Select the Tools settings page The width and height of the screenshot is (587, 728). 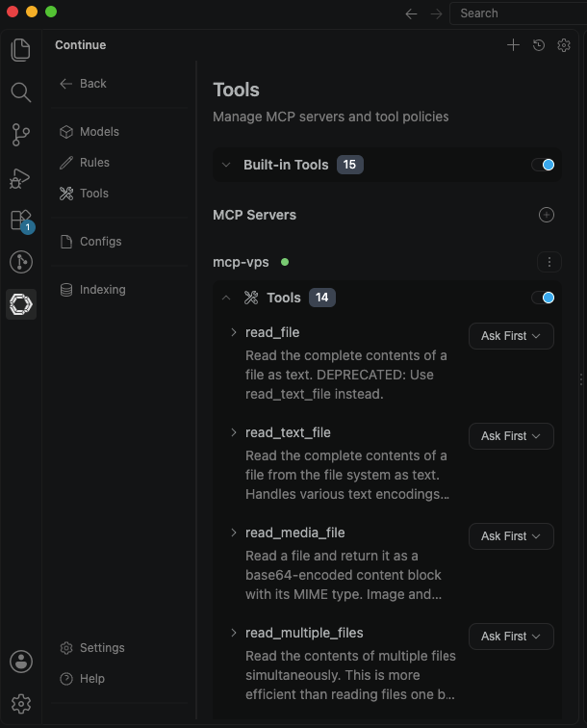tap(84, 194)
